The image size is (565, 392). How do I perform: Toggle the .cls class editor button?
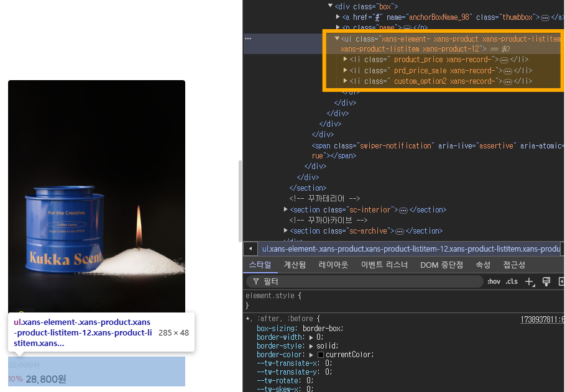coord(512,281)
